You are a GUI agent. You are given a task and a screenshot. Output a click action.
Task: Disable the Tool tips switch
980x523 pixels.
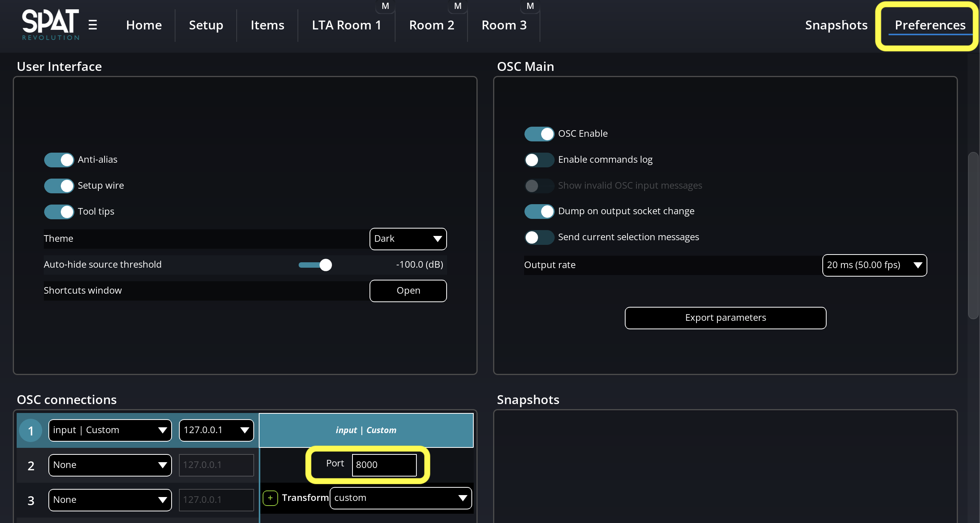point(59,212)
